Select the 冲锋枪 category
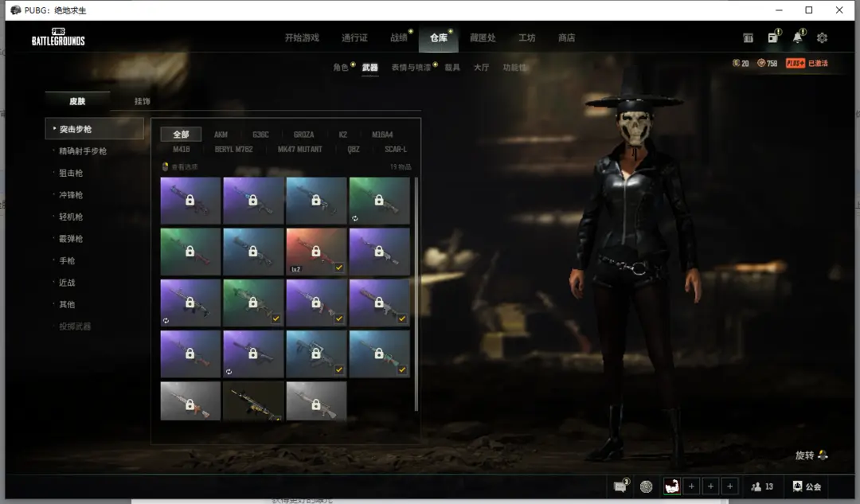 pos(71,195)
